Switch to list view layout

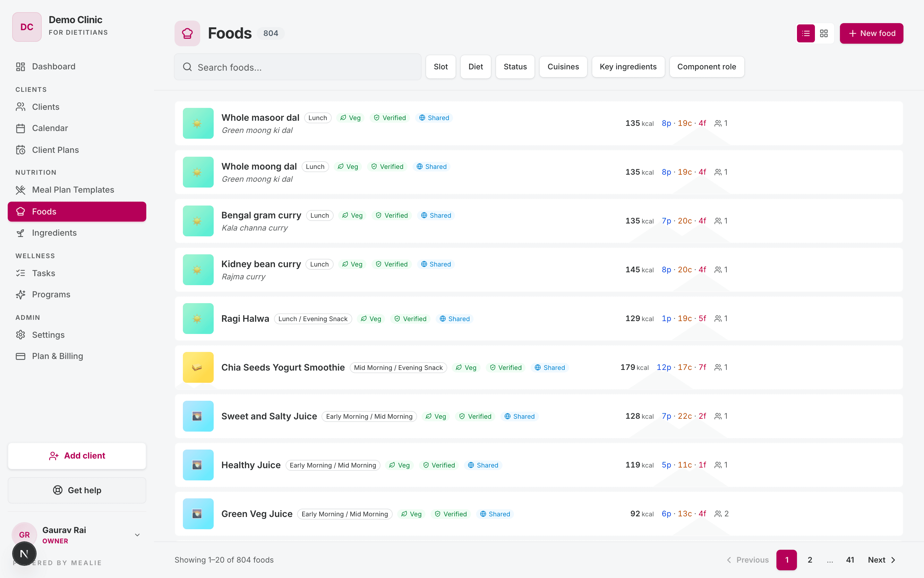click(x=806, y=33)
